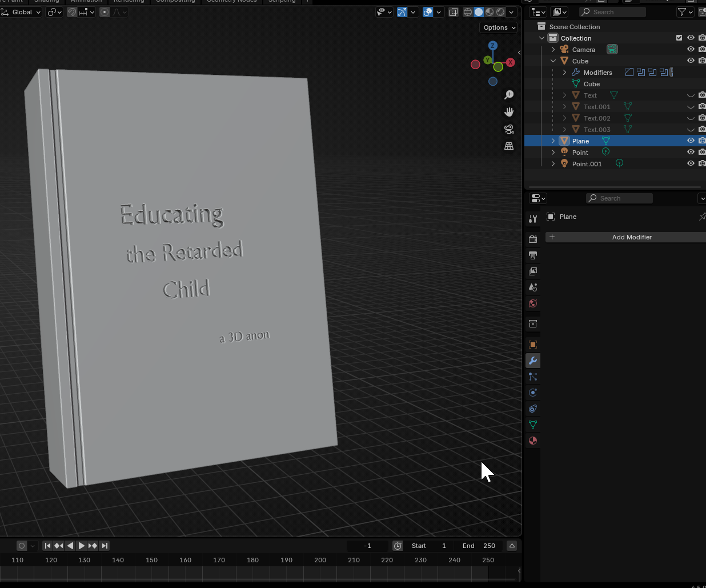Viewport: 706px width, 588px height.
Task: Click the End frame field
Action: pos(480,546)
